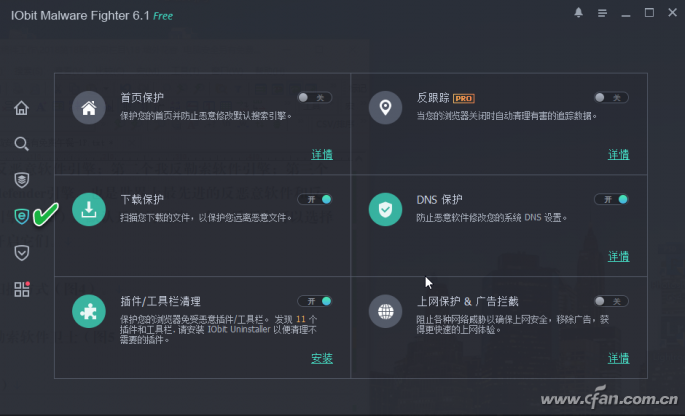This screenshot has height=416, width=685.
Task: Disable the 下载保护 toggle
Action: [315, 199]
